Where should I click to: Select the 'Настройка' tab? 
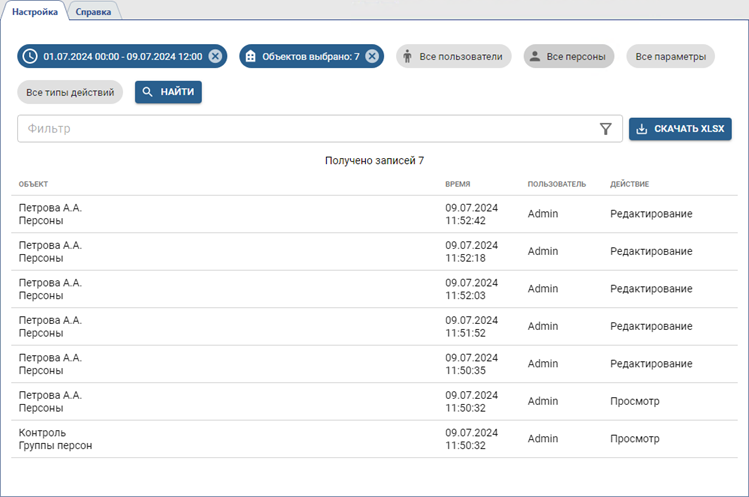click(x=34, y=11)
